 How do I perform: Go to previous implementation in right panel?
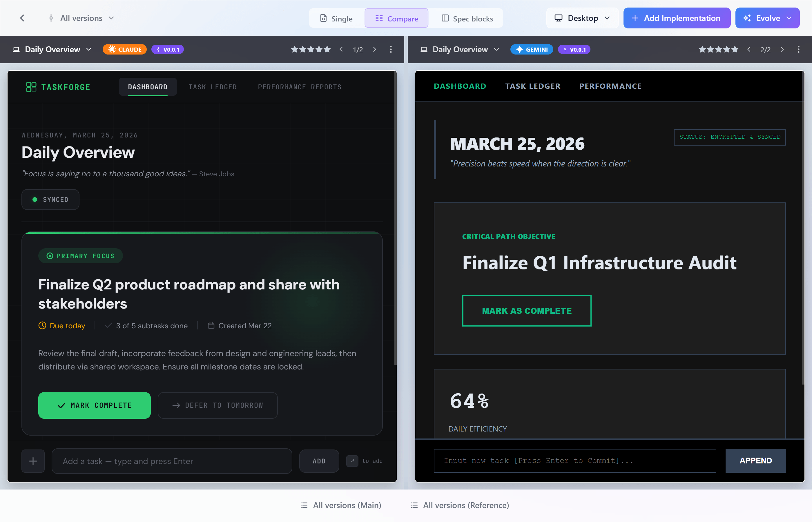click(x=749, y=50)
